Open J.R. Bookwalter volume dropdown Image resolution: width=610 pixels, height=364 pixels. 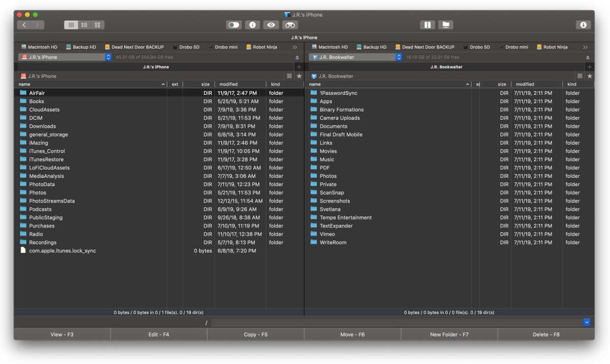pyautogui.click(x=355, y=57)
